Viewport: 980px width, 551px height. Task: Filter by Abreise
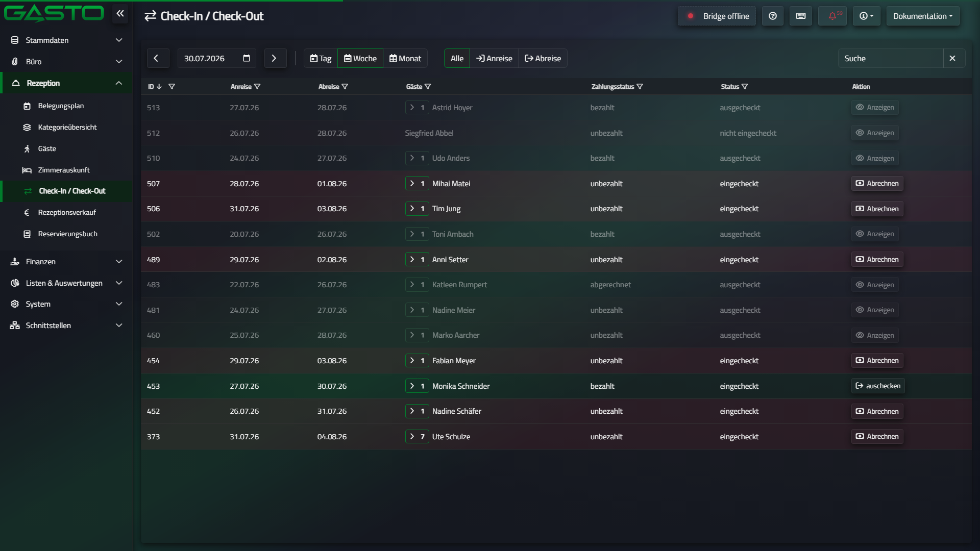pos(543,58)
